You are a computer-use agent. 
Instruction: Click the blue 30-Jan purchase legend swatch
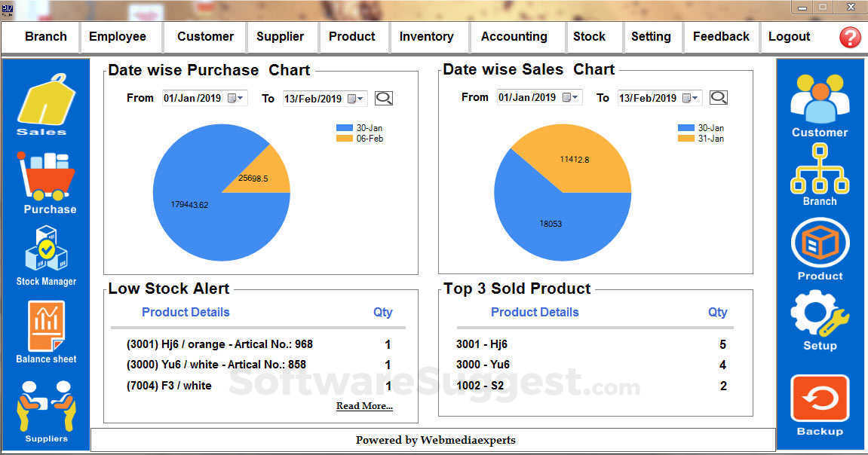click(x=345, y=128)
